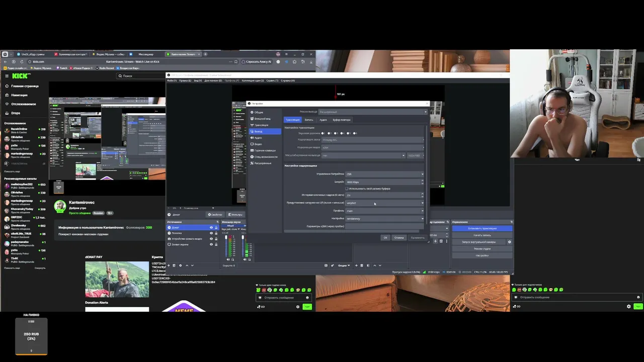The width and height of the screenshot is (644, 362).
Task: Open the Трансляция section in settings sidebar
Action: coord(265,125)
